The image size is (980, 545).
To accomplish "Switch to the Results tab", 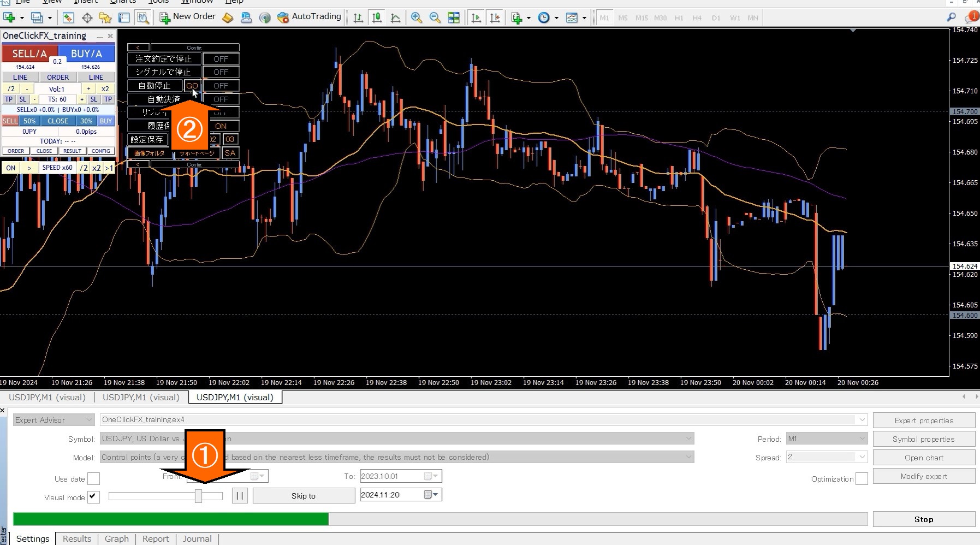I will coord(77,538).
